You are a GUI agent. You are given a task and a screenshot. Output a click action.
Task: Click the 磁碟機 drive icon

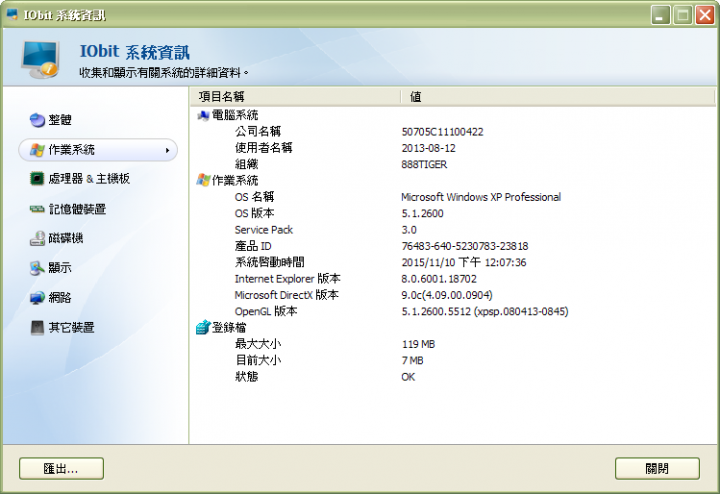37,238
